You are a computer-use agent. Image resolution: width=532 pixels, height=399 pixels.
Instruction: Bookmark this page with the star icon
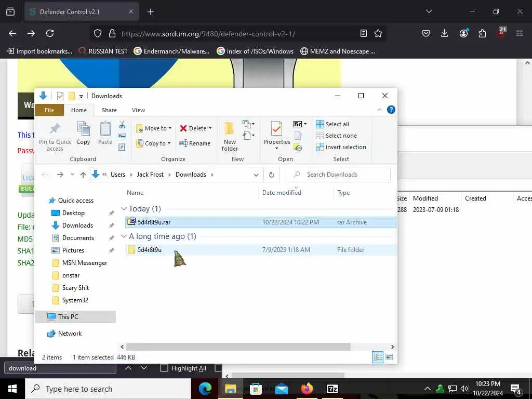378,33
